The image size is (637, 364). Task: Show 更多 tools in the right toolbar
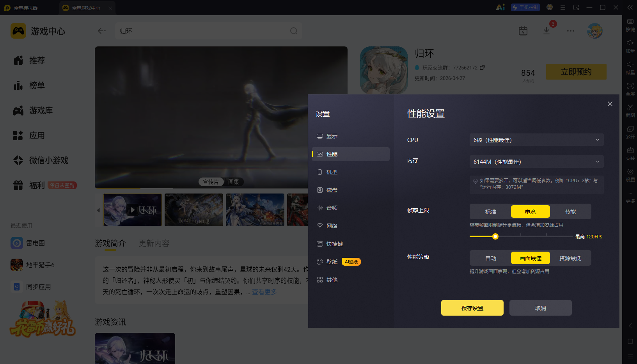point(630,196)
